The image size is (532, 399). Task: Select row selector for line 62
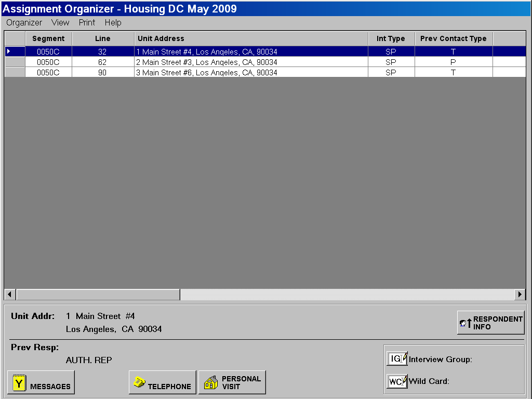click(x=15, y=62)
